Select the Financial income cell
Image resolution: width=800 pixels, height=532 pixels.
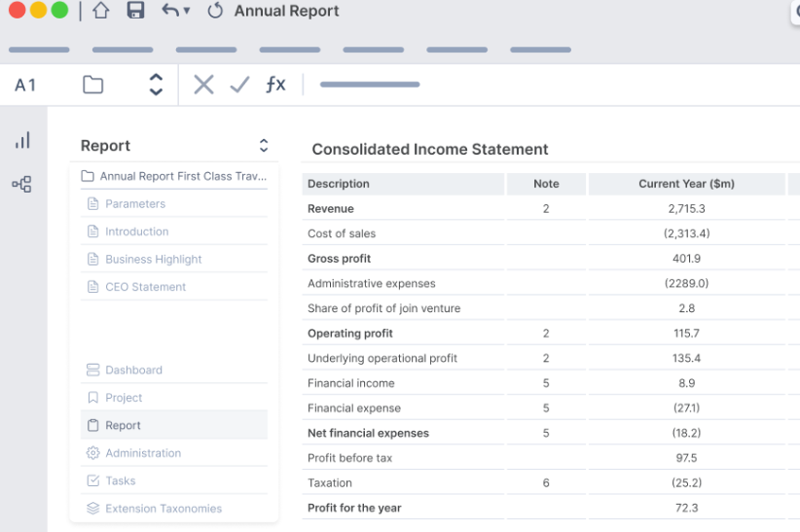click(403, 383)
